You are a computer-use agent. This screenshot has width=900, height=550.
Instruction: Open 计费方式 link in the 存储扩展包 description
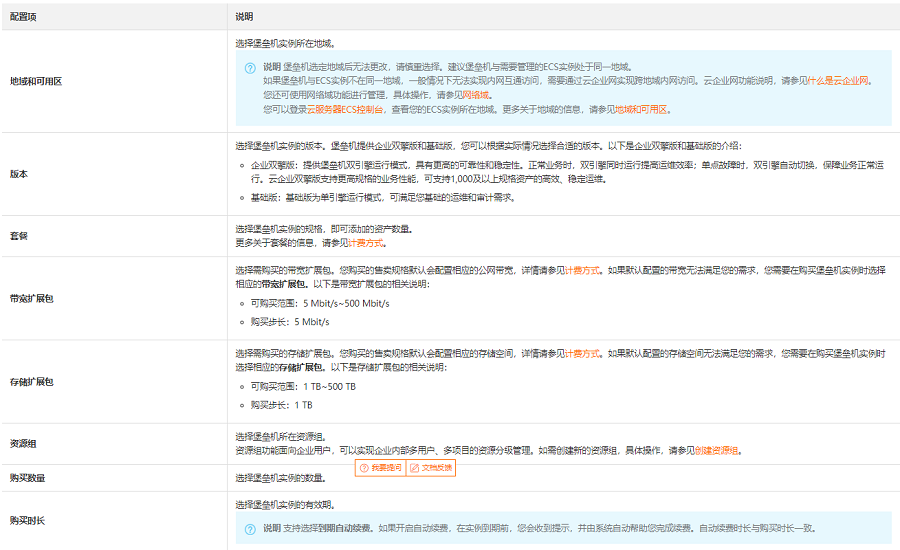pos(582,354)
